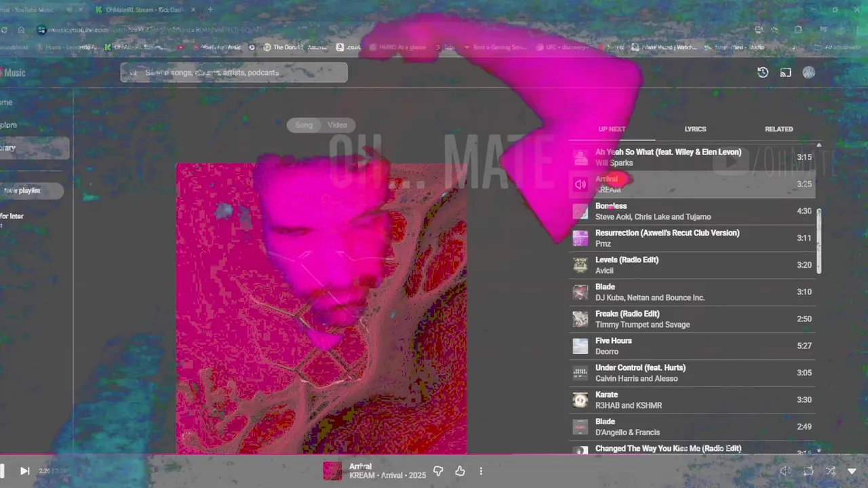Click the 3:25 duration on Arrival row

[804, 184]
